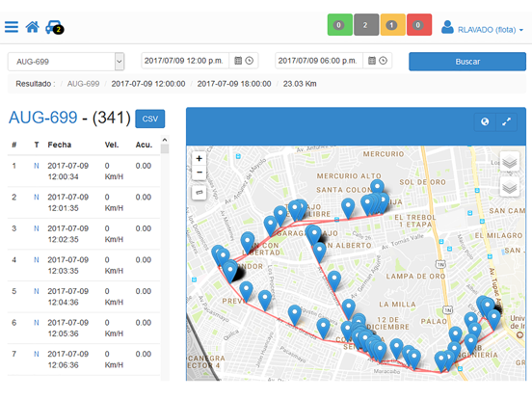Click the map marker near PREVI label

tap(246, 291)
